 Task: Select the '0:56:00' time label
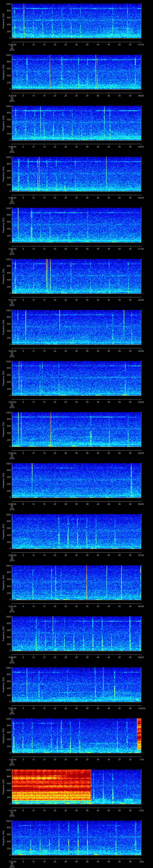(12, 555)
